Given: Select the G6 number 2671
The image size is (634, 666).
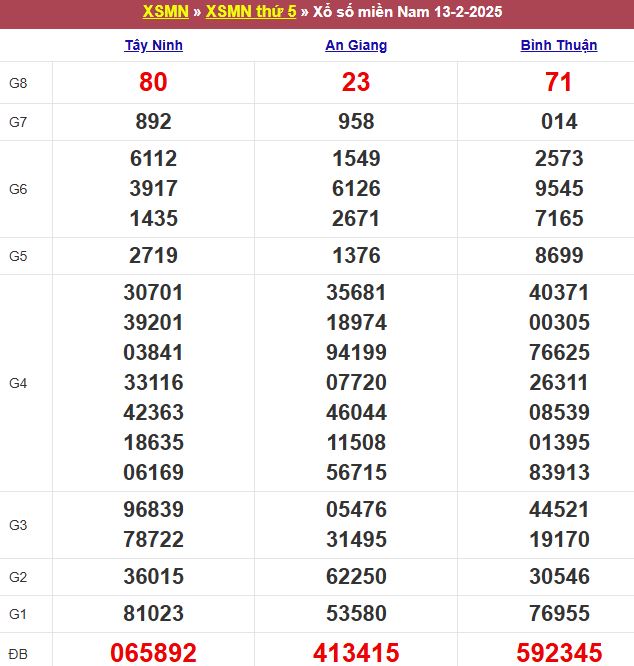Looking at the screenshot, I should pyautogui.click(x=356, y=218).
